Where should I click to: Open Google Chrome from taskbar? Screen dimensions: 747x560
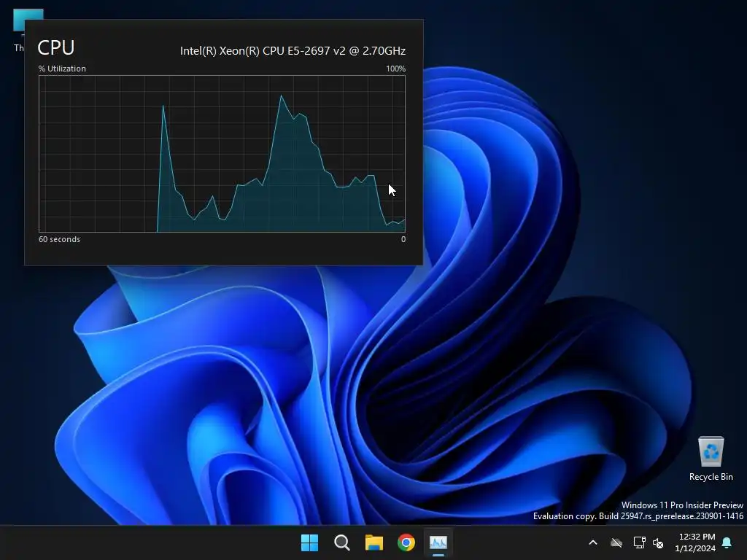tap(406, 542)
